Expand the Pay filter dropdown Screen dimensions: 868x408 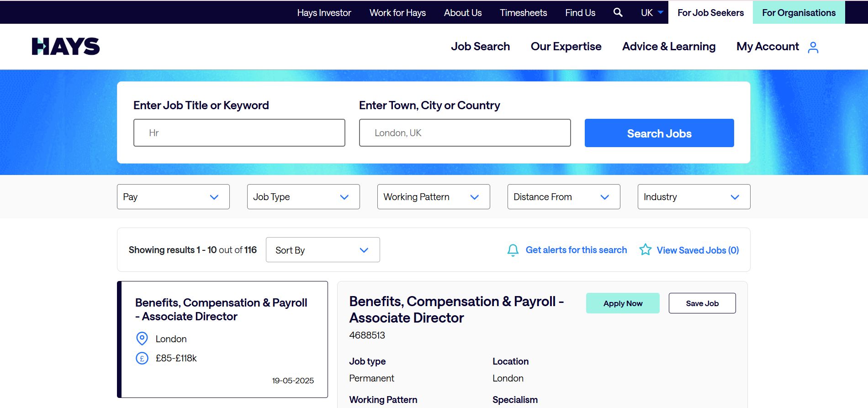[x=173, y=197]
